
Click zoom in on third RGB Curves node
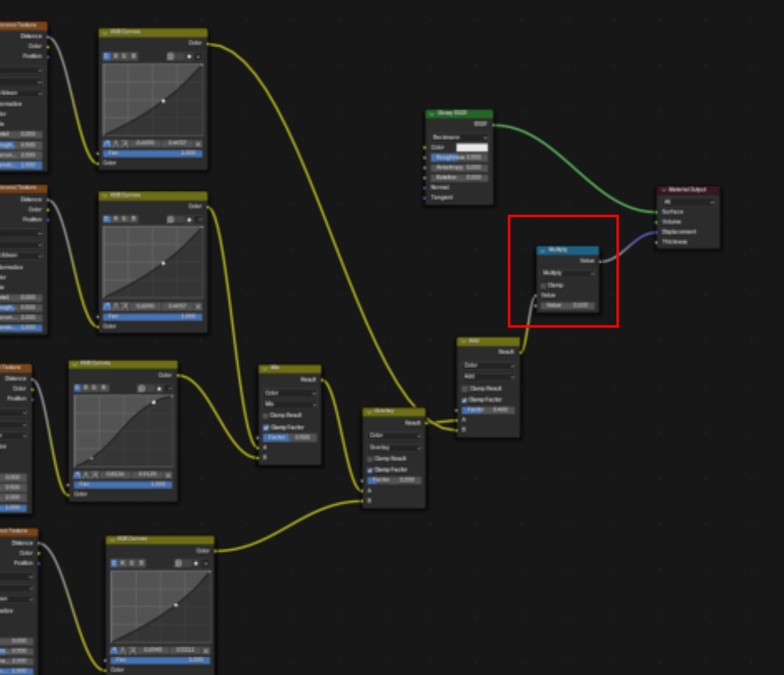tap(141, 388)
